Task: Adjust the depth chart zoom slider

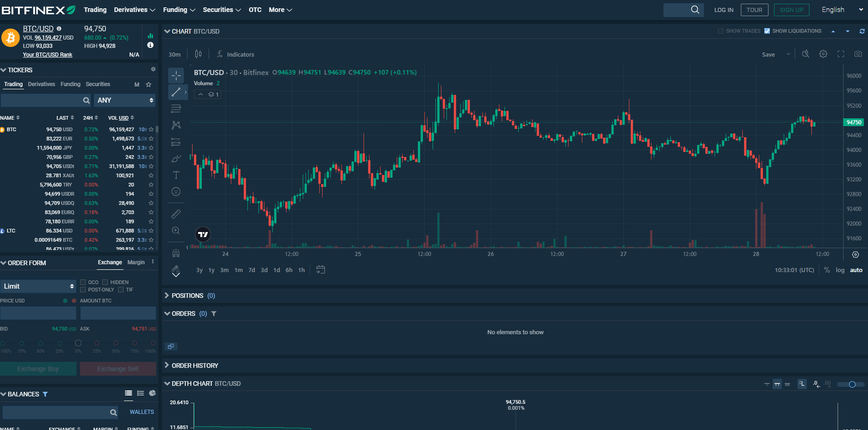Action: pos(852,384)
